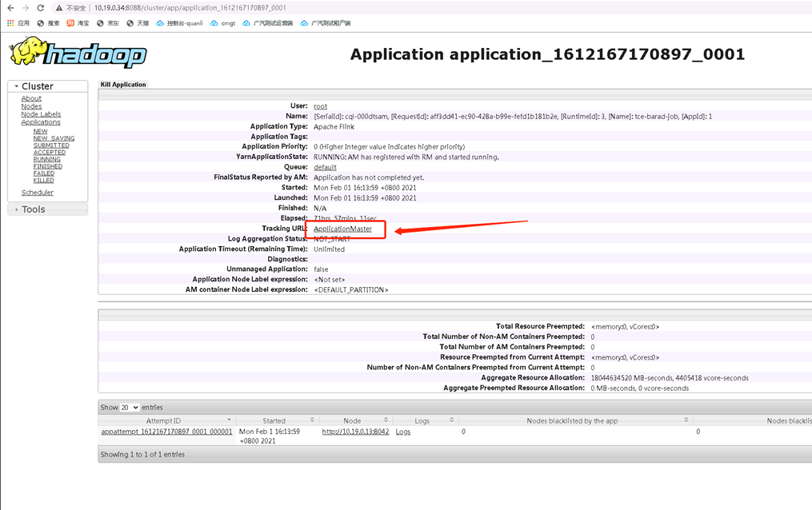The height and width of the screenshot is (510, 812).
Task: Open the Applications sidebar link
Action: (x=41, y=122)
